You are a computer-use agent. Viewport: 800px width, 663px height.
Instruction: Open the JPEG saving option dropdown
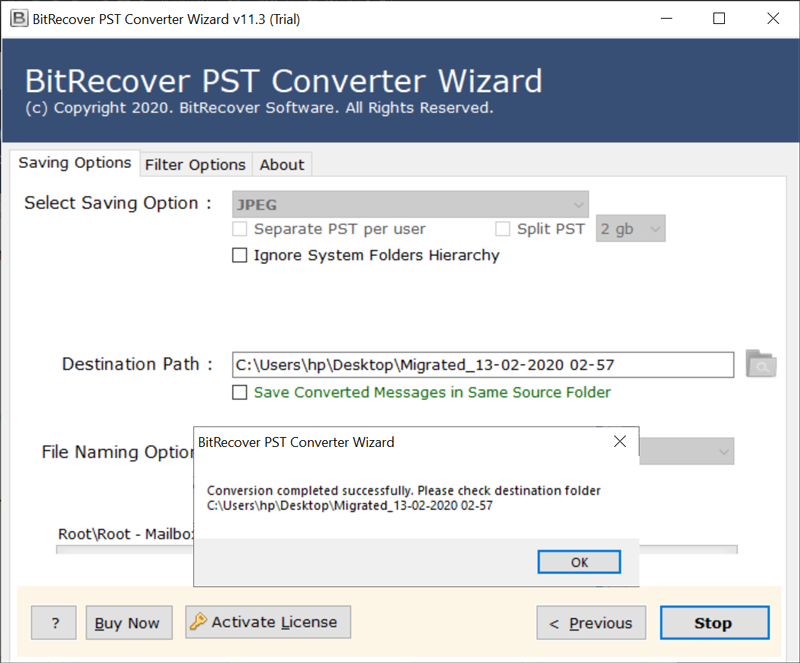(x=410, y=204)
